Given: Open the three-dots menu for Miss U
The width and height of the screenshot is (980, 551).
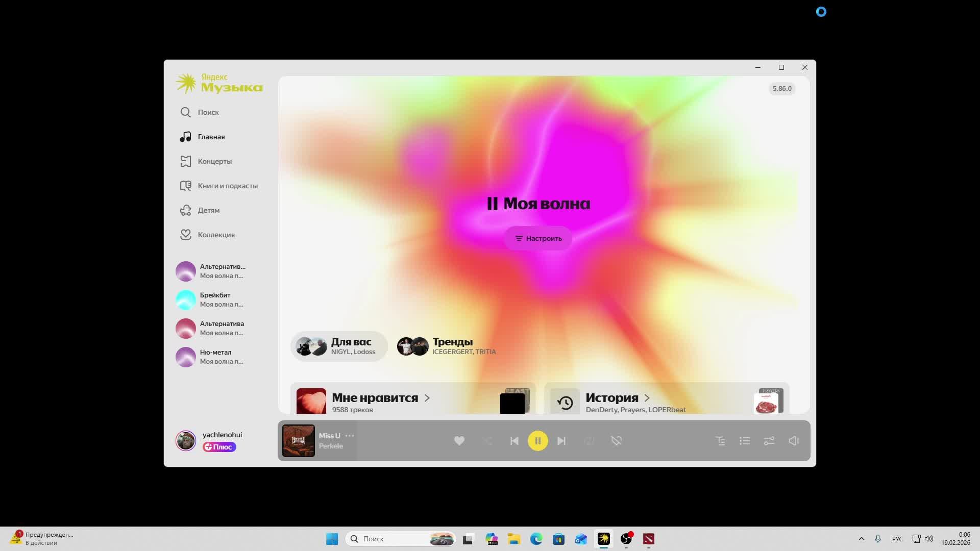Looking at the screenshot, I should click(x=350, y=436).
